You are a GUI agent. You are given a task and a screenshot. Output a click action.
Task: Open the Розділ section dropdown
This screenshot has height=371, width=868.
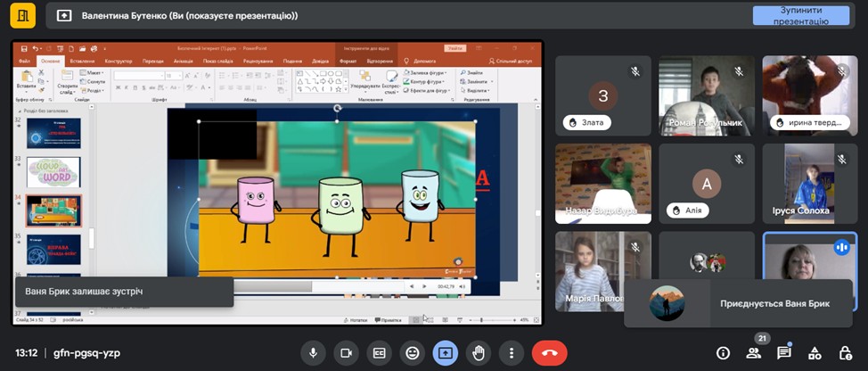pos(92,90)
